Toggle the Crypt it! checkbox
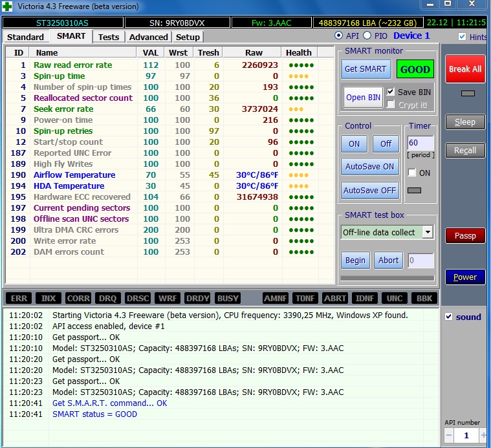 pyautogui.click(x=391, y=104)
